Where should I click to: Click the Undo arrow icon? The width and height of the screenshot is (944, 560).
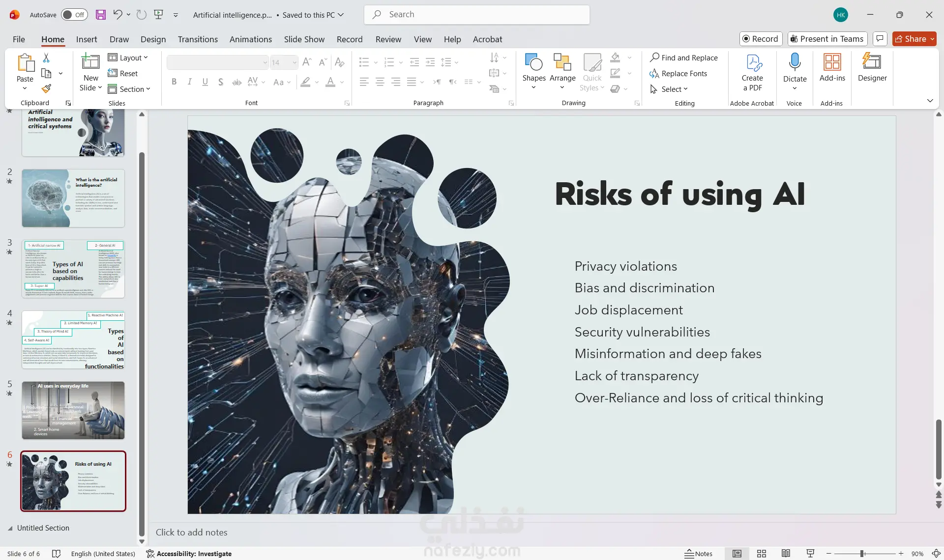click(118, 15)
